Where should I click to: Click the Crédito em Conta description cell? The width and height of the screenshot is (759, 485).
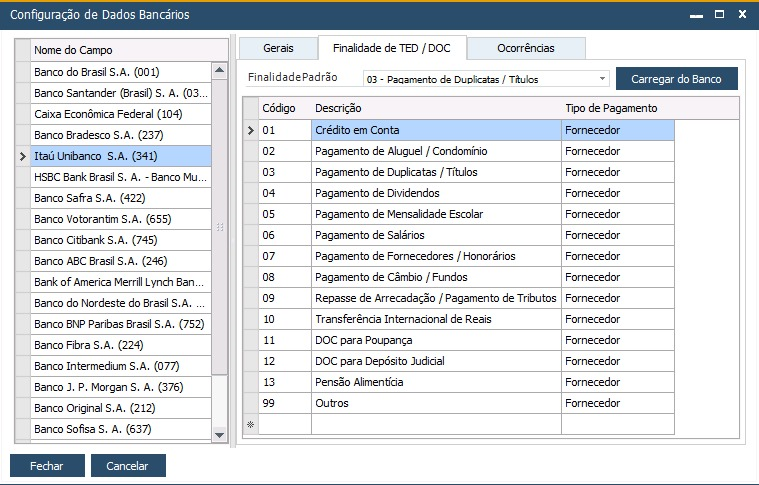click(x=436, y=130)
